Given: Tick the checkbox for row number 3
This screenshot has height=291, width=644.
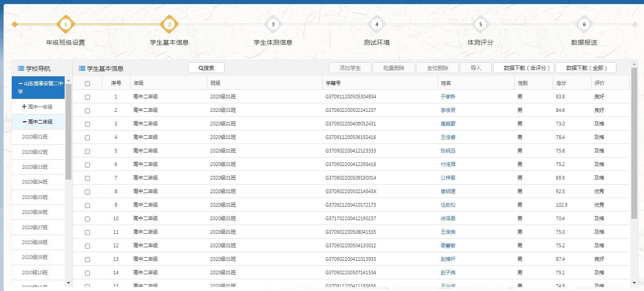Looking at the screenshot, I should [x=88, y=124].
